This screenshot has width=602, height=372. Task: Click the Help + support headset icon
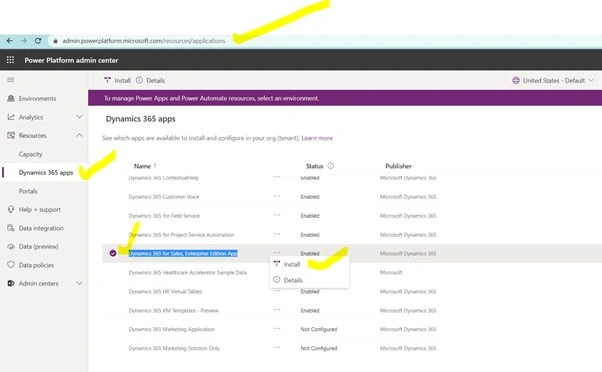click(x=11, y=210)
